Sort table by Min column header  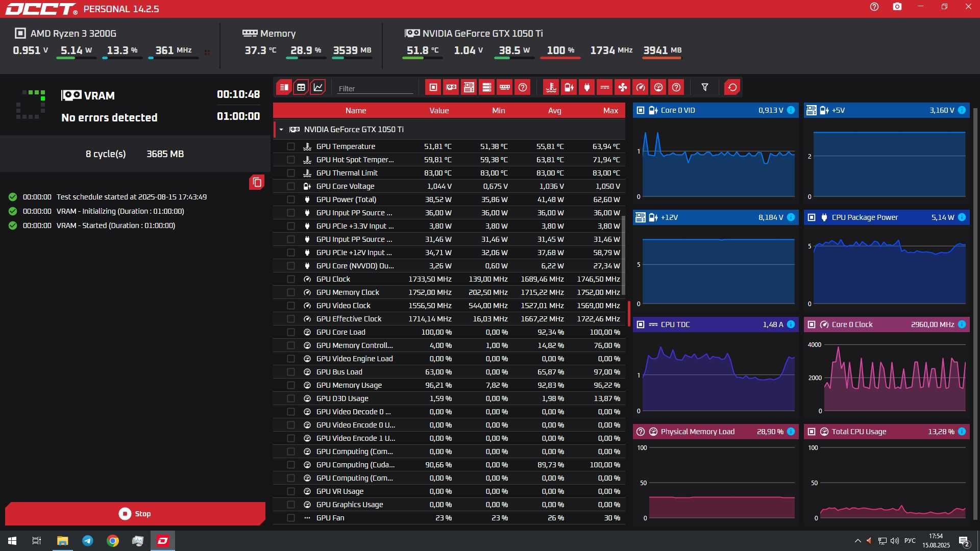[499, 111]
